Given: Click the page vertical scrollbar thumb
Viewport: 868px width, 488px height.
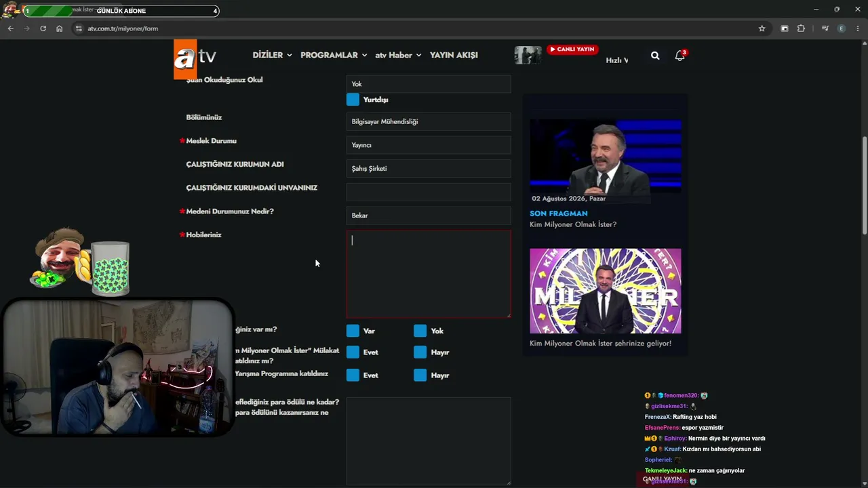Looking at the screenshot, I should (x=865, y=186).
